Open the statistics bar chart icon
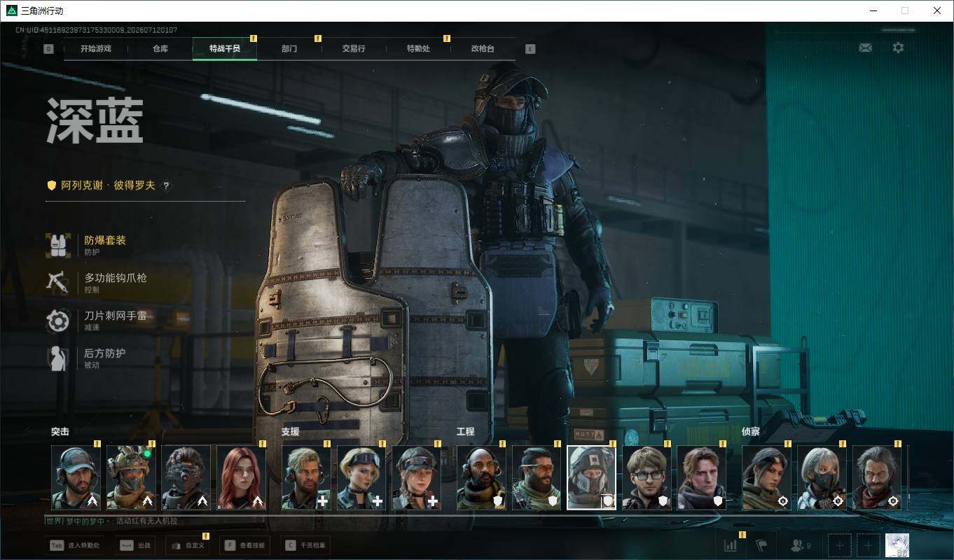The image size is (954, 560). tap(731, 545)
